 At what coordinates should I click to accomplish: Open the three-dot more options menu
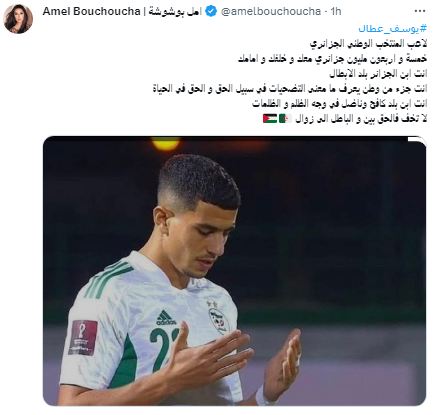419,11
